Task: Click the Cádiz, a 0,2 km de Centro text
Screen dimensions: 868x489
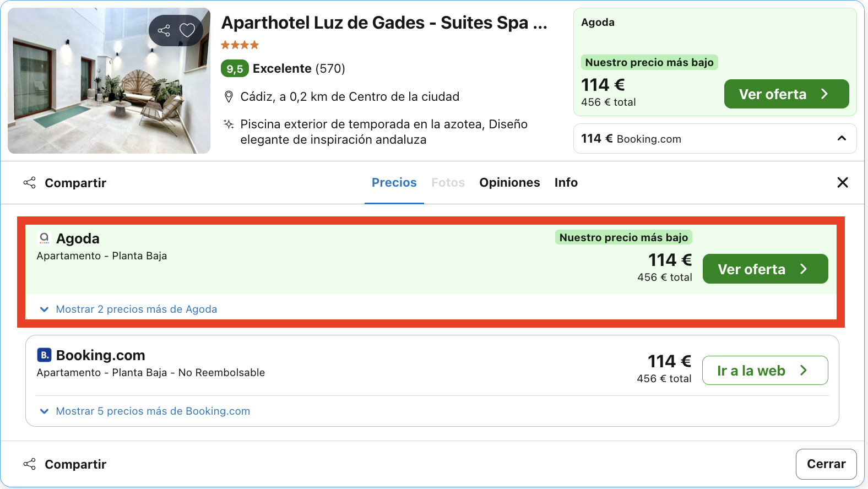Action: [x=350, y=97]
